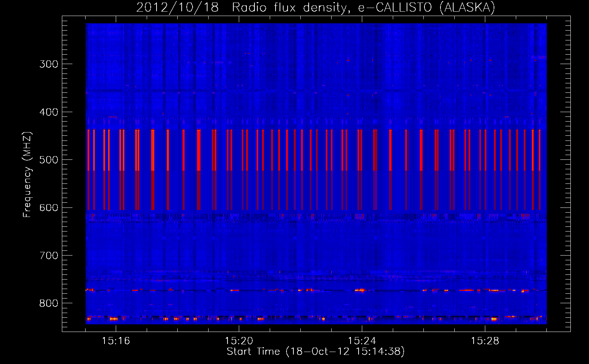Viewport: 589px width, 364px height.
Task: Click the 500 frequency tick label
Action: tap(49, 160)
